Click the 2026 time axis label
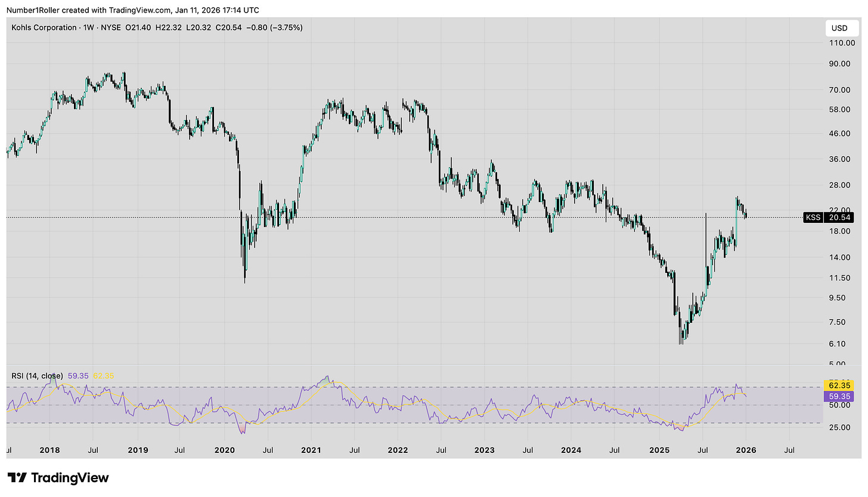Image resolution: width=868 pixels, height=497 pixels. click(x=746, y=450)
